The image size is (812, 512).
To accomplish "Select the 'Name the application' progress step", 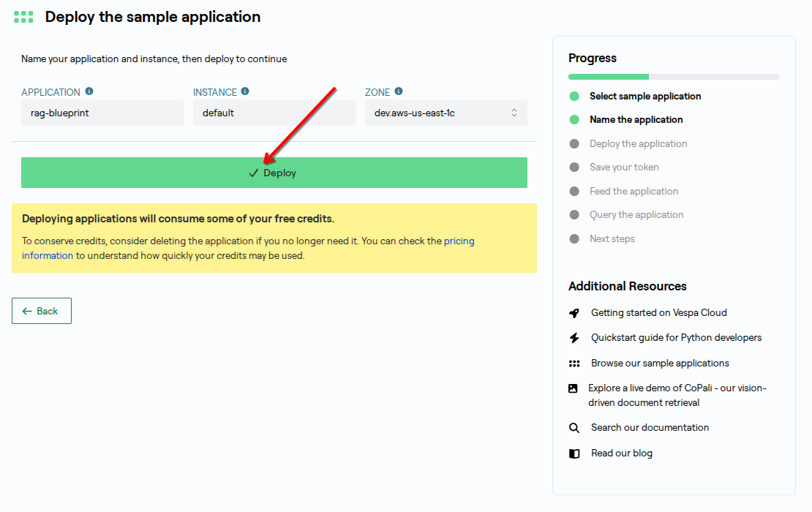I will 636,120.
